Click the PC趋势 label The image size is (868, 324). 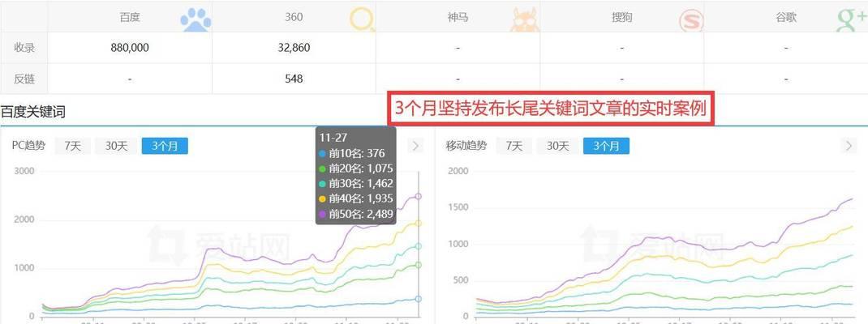(x=28, y=146)
